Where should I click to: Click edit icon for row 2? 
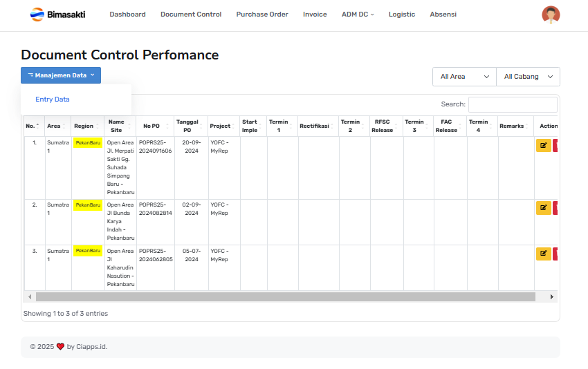click(543, 208)
